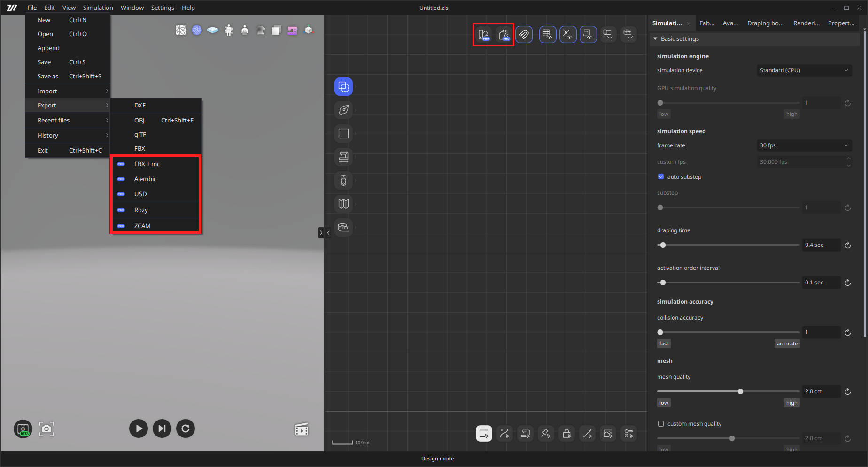
Task: Click the pink sewing machine icon
Action: pos(292,31)
